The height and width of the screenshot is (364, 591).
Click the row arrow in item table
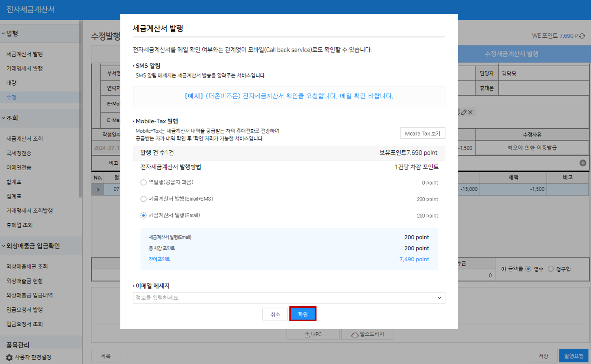98,189
